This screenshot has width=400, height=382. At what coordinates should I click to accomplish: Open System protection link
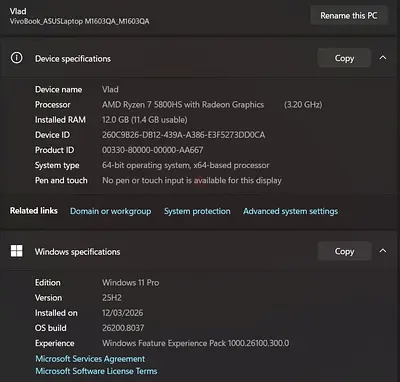pyautogui.click(x=197, y=211)
